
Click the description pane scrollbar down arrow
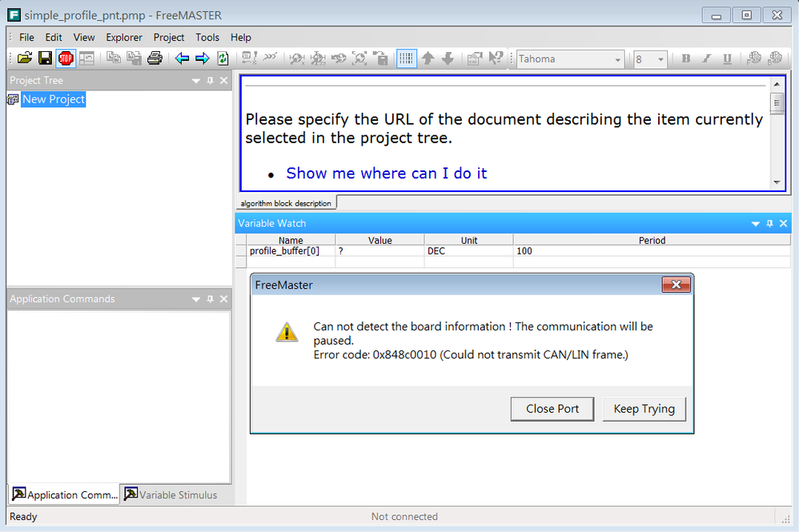tap(777, 182)
